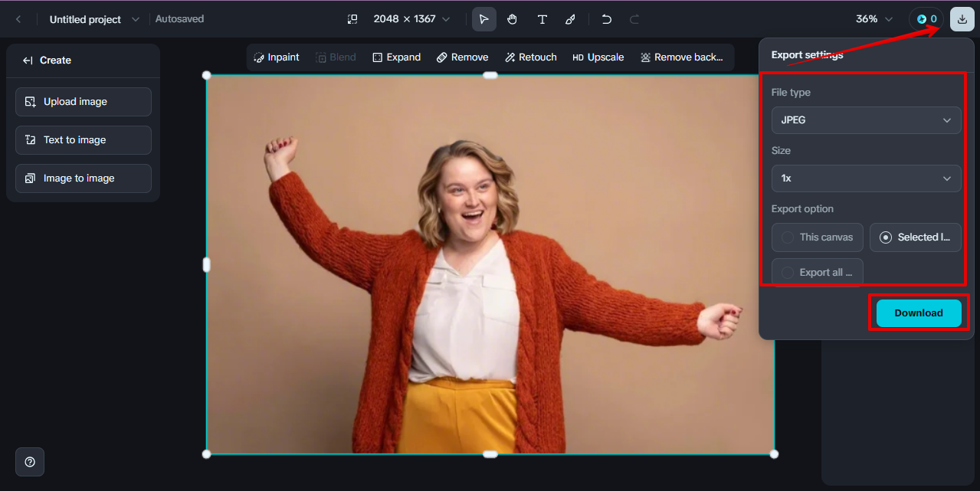The width and height of the screenshot is (980, 491).
Task: Open the 36% zoom level dropdown
Action: [x=874, y=19]
